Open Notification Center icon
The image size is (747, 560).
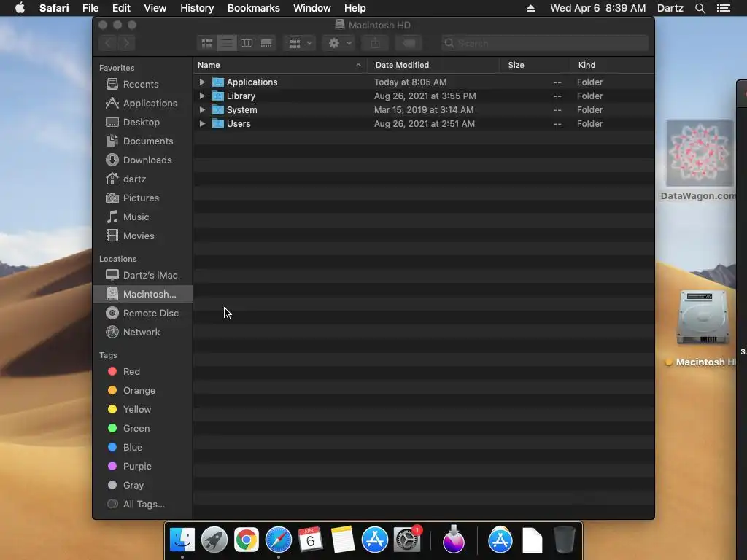point(723,8)
